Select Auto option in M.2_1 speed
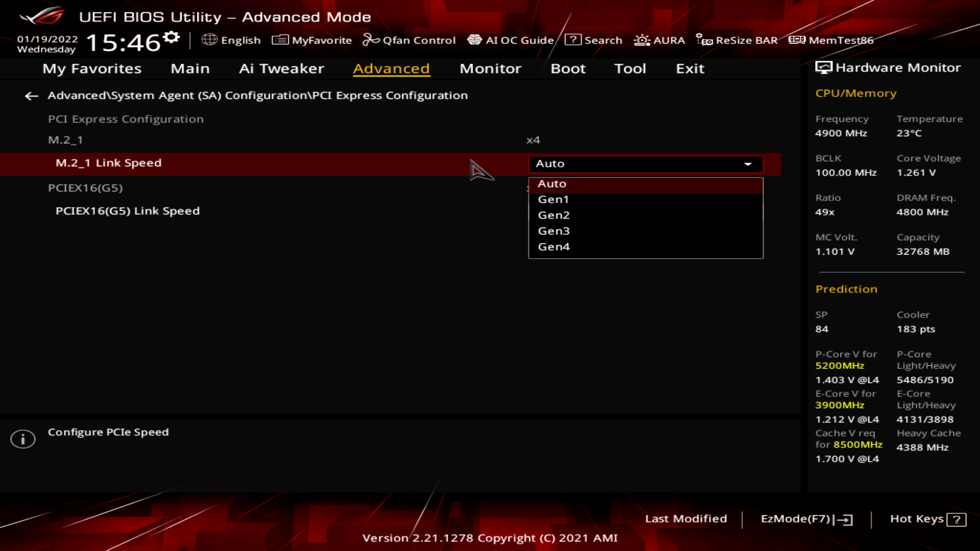This screenshot has width=980, height=551. coord(646,183)
